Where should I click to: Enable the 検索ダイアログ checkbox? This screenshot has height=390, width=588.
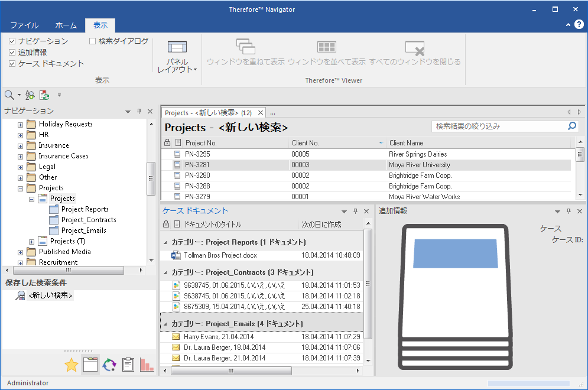click(92, 41)
